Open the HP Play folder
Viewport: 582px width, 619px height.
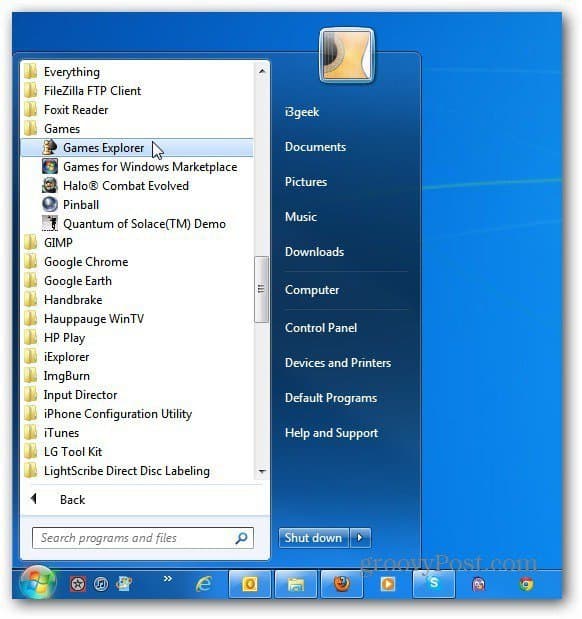click(x=54, y=338)
